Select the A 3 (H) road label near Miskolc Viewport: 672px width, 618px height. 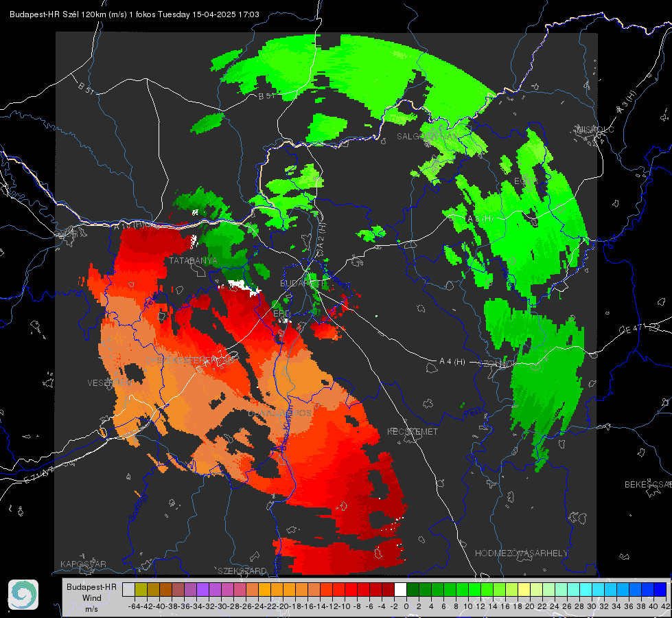[x=627, y=102]
